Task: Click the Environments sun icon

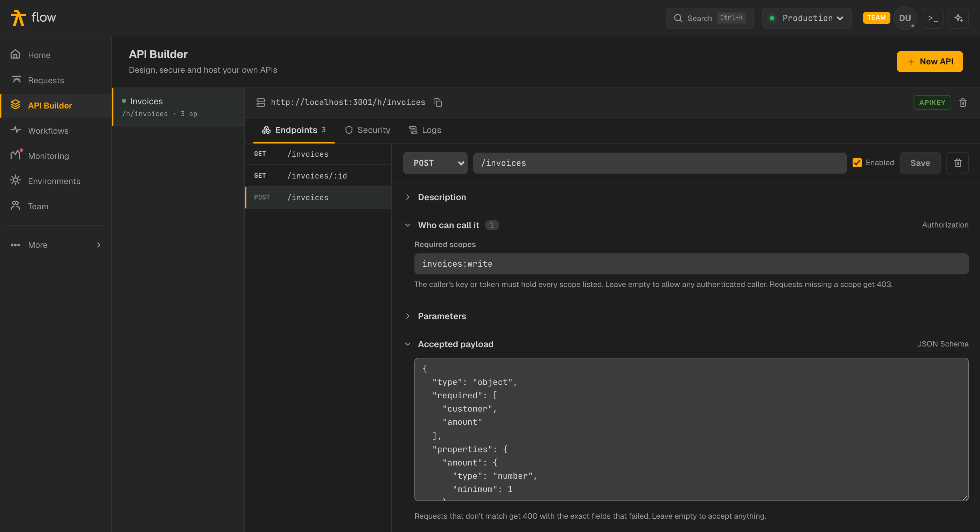Action: [x=15, y=180]
